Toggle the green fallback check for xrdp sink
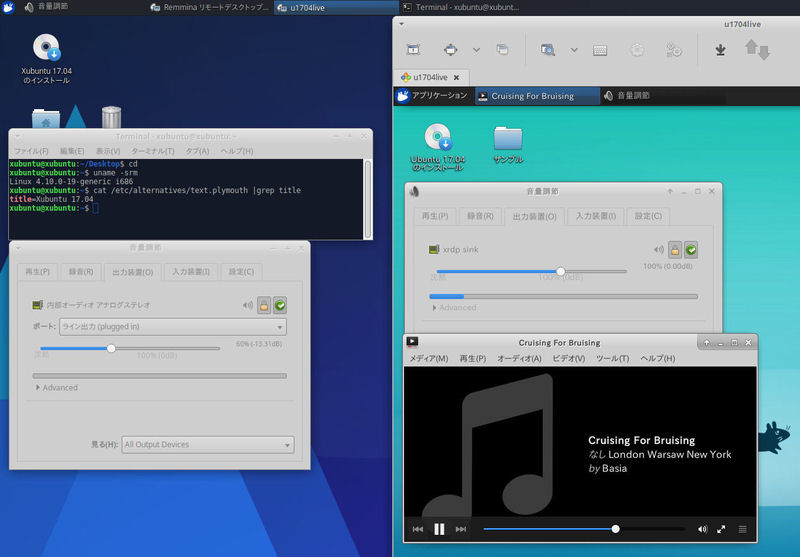 coord(691,249)
